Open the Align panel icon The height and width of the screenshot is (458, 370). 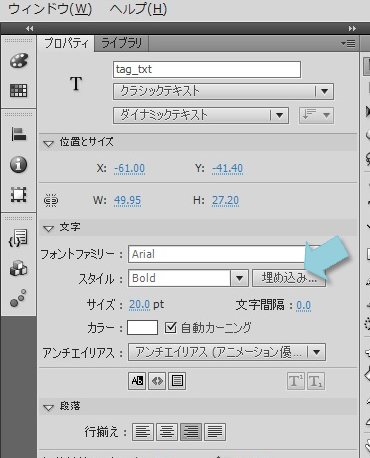click(x=19, y=134)
